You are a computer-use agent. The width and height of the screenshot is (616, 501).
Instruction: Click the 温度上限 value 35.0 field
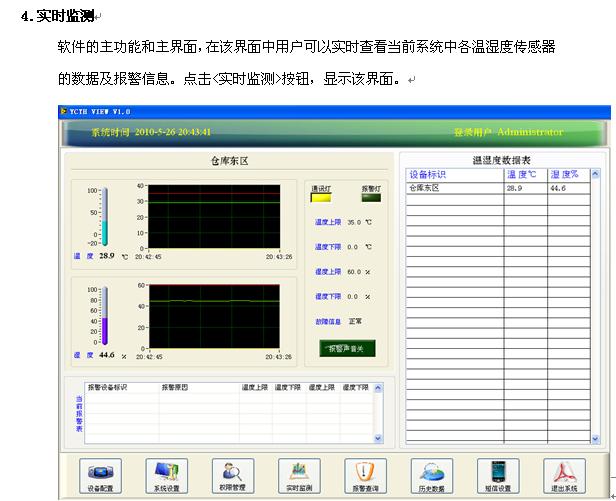click(353, 223)
